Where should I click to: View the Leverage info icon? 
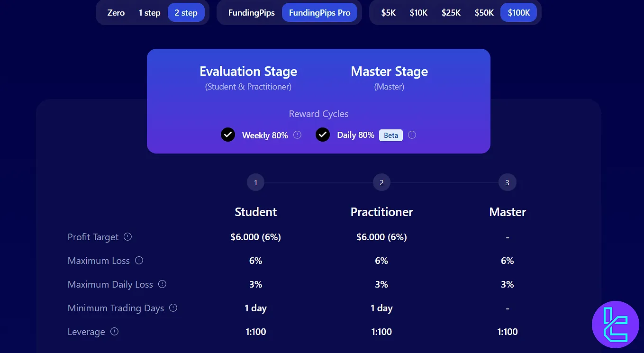click(114, 331)
